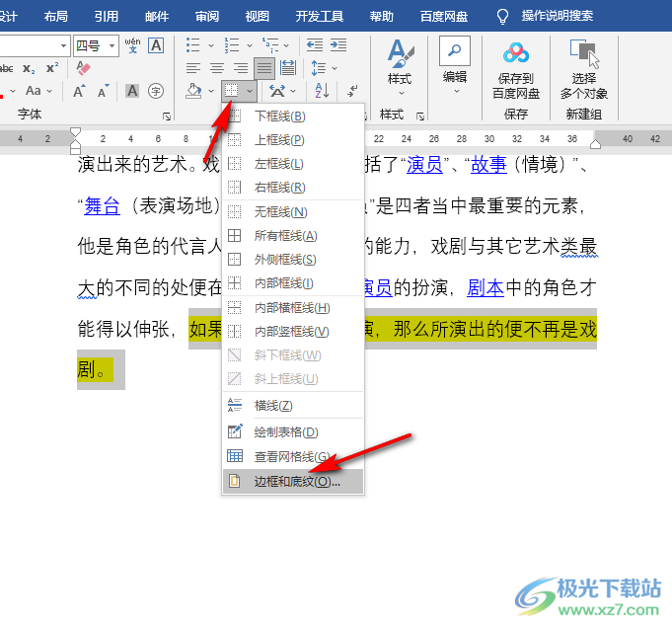Viewport: 672px width, 626px height.
Task: Toggle subscript formatting
Action: point(29,68)
